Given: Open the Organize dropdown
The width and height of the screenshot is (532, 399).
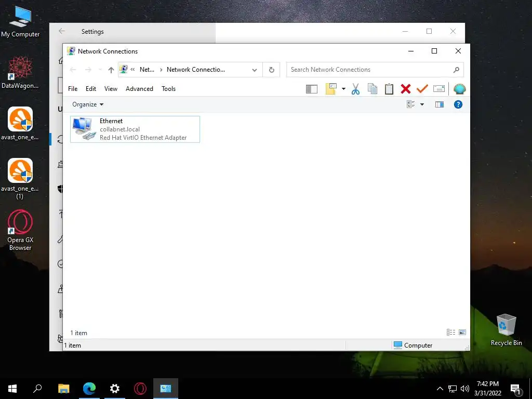Looking at the screenshot, I should point(88,104).
